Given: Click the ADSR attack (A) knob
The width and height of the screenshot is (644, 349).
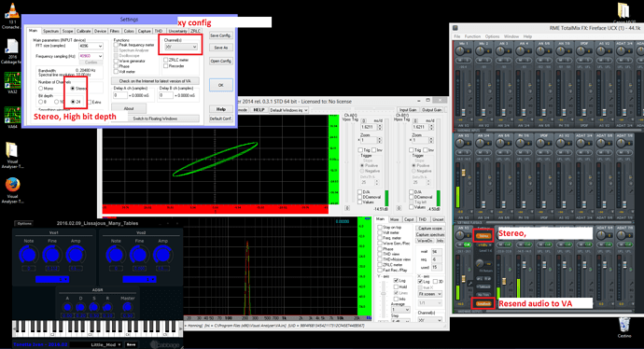Looking at the screenshot, I should pos(67,307).
